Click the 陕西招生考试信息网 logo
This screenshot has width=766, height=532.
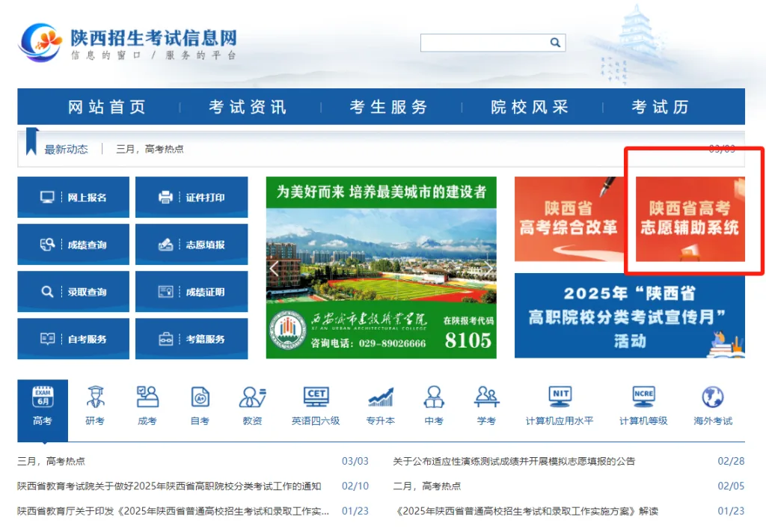tap(127, 43)
